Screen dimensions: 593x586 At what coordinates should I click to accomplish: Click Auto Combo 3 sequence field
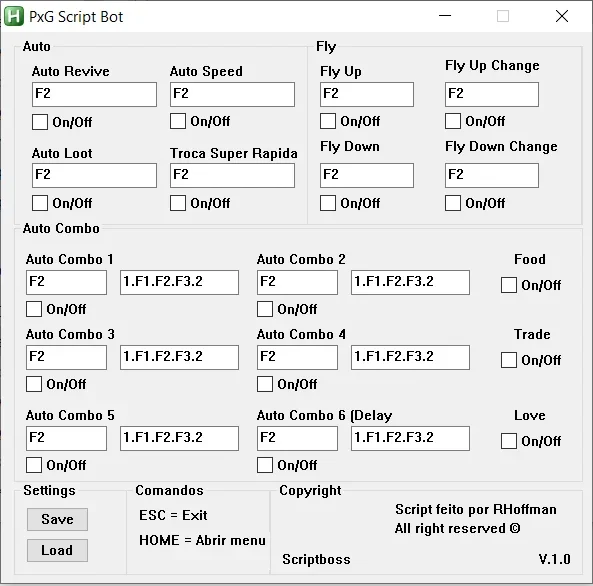pyautogui.click(x=179, y=357)
